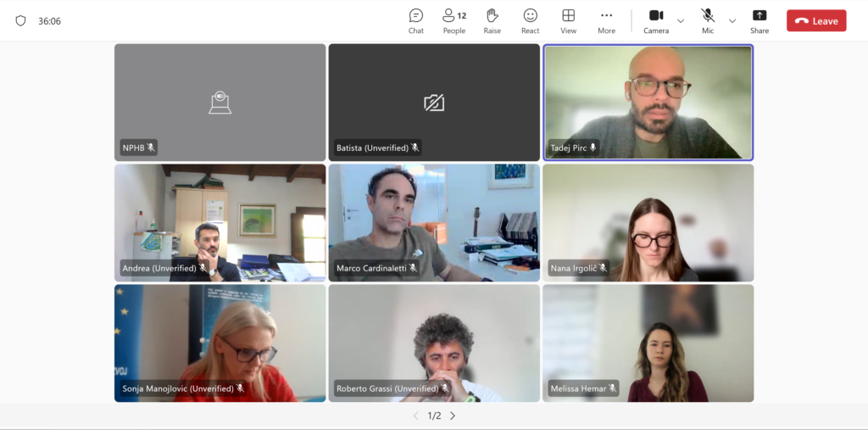The image size is (868, 430).
Task: Select Marco Cardinaletti's video tile
Action: click(434, 223)
